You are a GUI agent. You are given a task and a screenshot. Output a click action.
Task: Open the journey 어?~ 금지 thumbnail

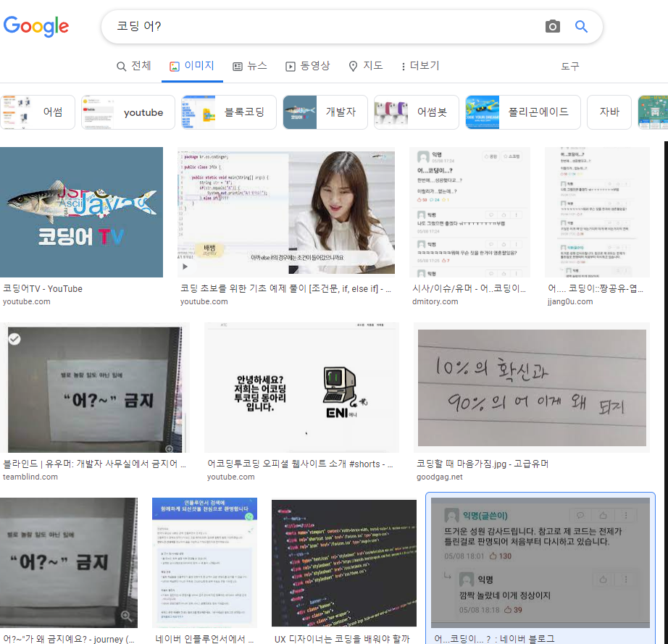(69, 563)
